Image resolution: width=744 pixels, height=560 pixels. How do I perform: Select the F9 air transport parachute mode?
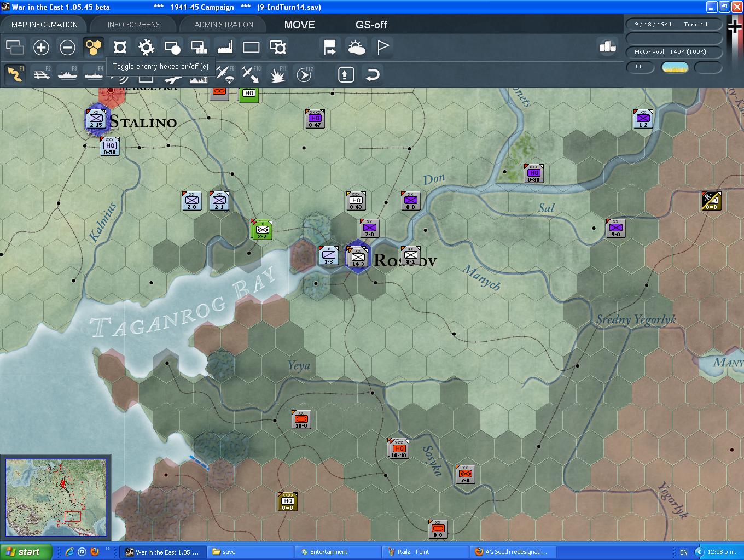[x=224, y=74]
